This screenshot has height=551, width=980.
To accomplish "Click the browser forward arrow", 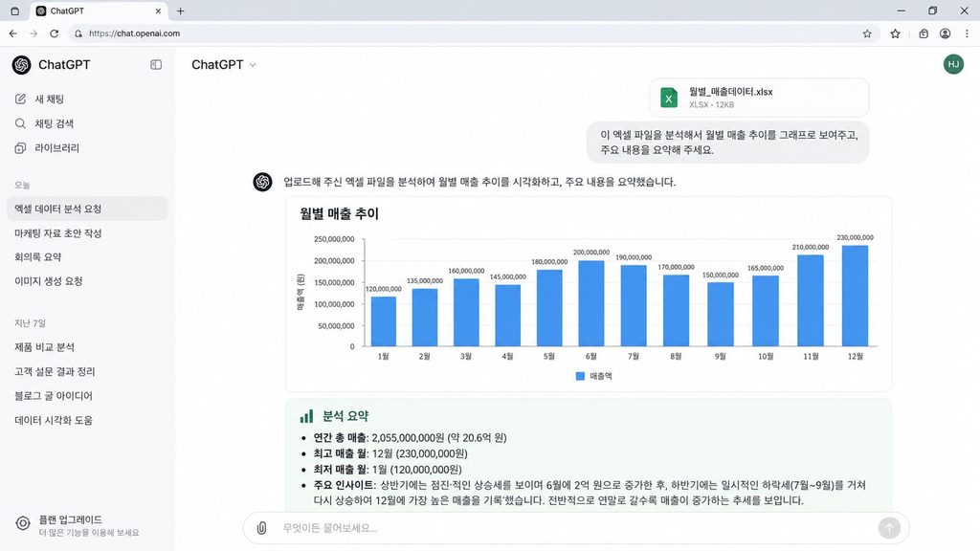I will click(x=33, y=33).
